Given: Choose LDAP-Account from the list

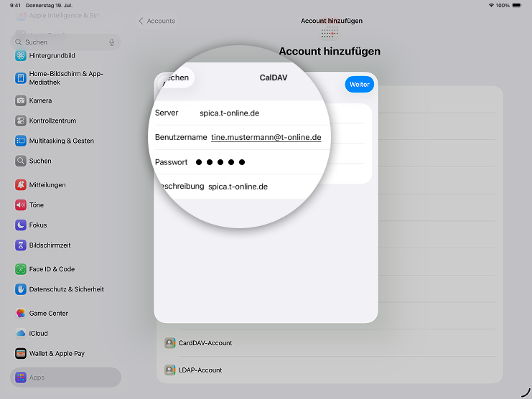Looking at the screenshot, I should click(x=200, y=370).
